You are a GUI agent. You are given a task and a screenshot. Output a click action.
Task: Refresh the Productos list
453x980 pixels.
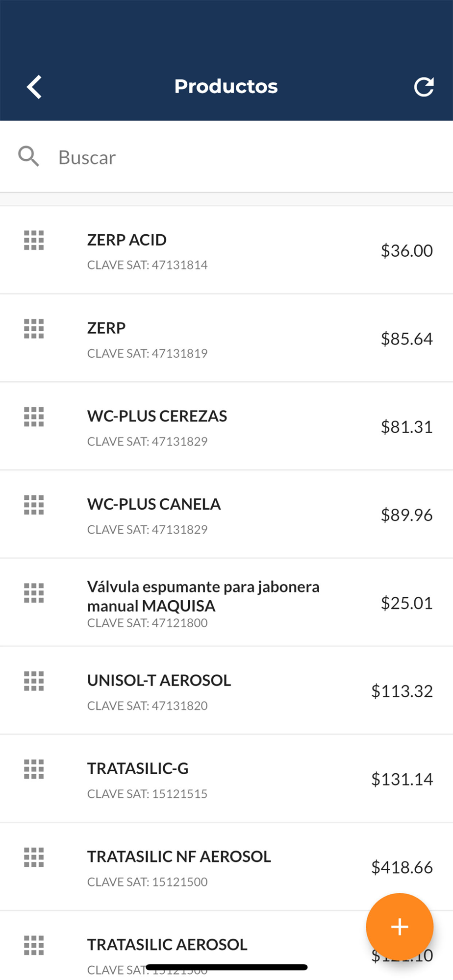coord(424,87)
